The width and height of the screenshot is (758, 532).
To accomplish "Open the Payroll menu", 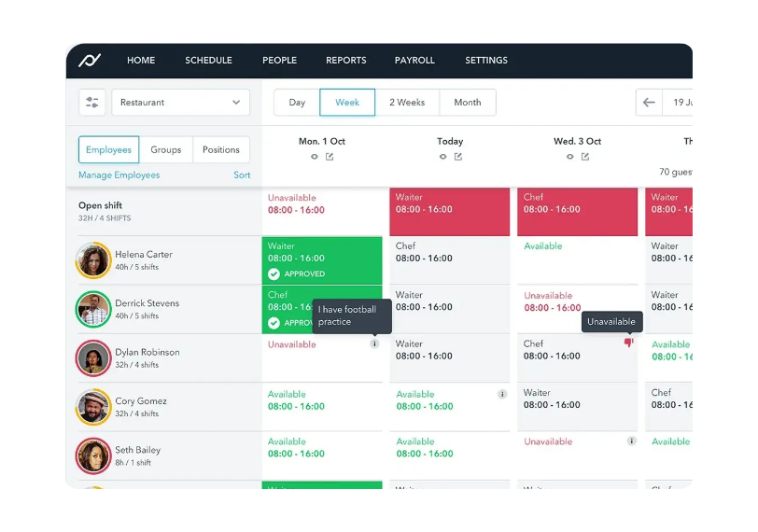I will [414, 61].
